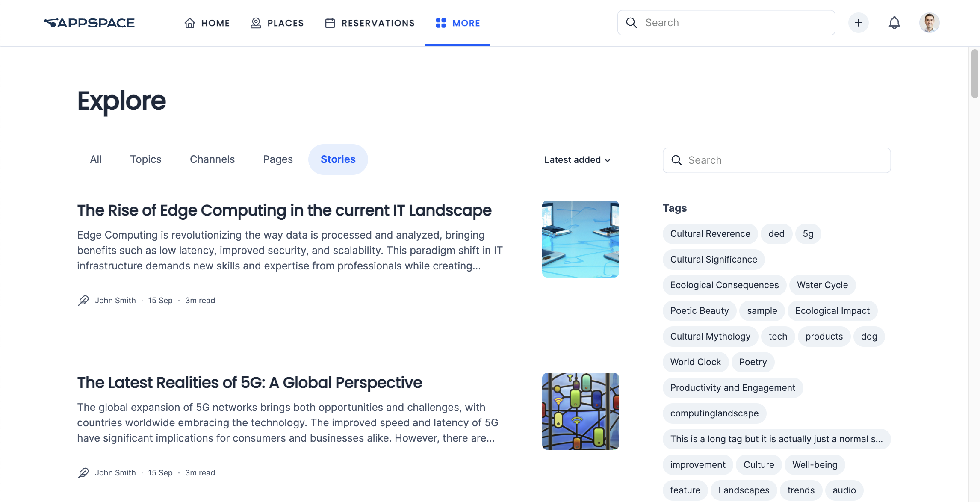Open The Latest Realities of 5G story
Screen dimensions: 980x502
coord(250,383)
